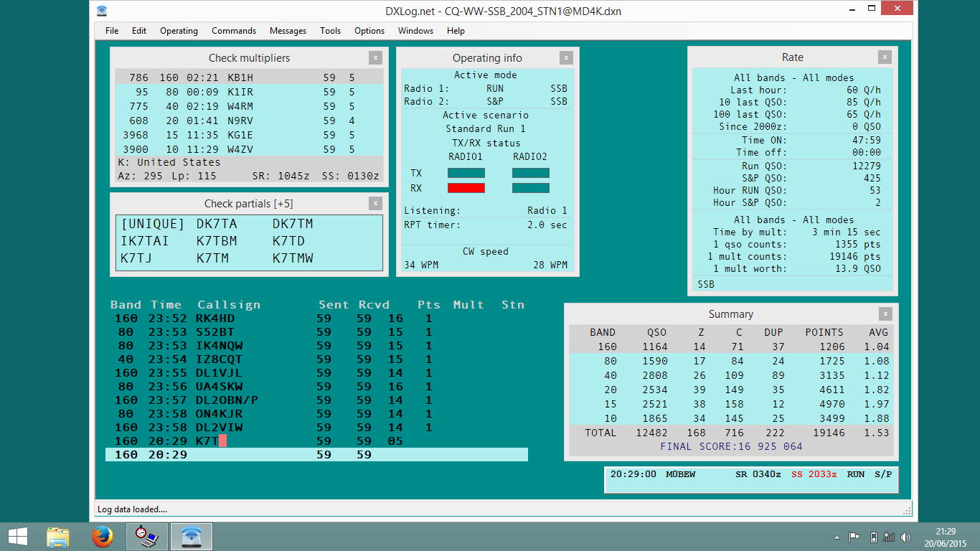
Task: Click the RUN indicator in clock bar
Action: tap(856, 474)
